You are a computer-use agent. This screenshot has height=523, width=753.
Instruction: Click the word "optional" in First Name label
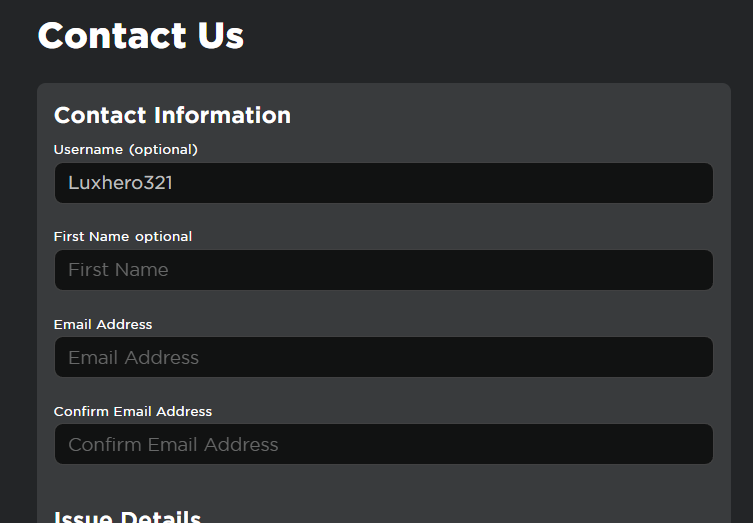pos(164,237)
